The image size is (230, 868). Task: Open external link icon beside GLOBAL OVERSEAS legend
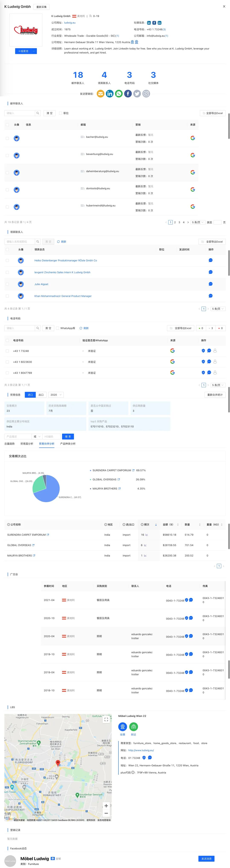(x=119, y=479)
